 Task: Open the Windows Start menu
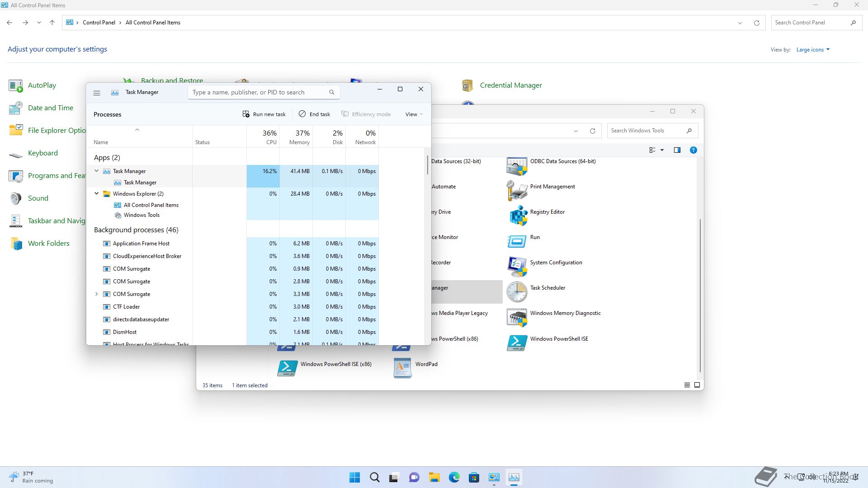[355, 477]
